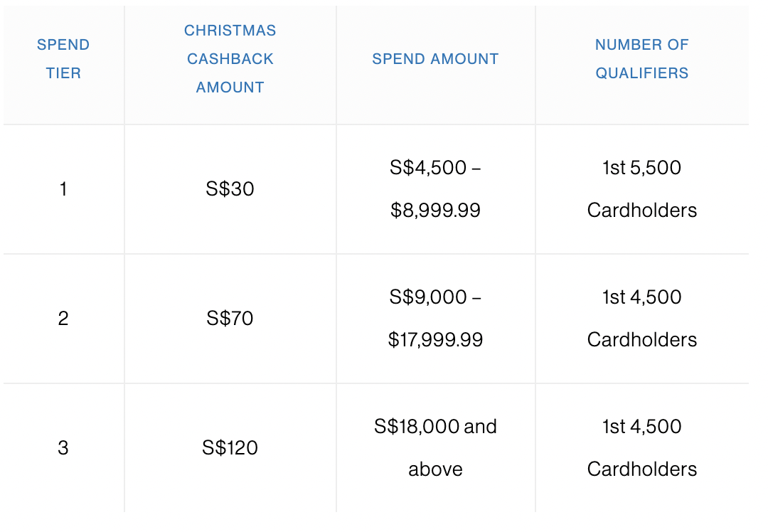Click spend tier 2 cell
Viewport: 768px width, 532px height.
pos(63,319)
